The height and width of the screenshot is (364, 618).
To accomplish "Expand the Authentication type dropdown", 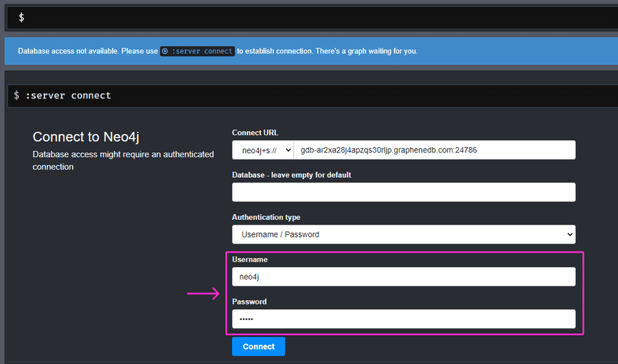I will 404,234.
